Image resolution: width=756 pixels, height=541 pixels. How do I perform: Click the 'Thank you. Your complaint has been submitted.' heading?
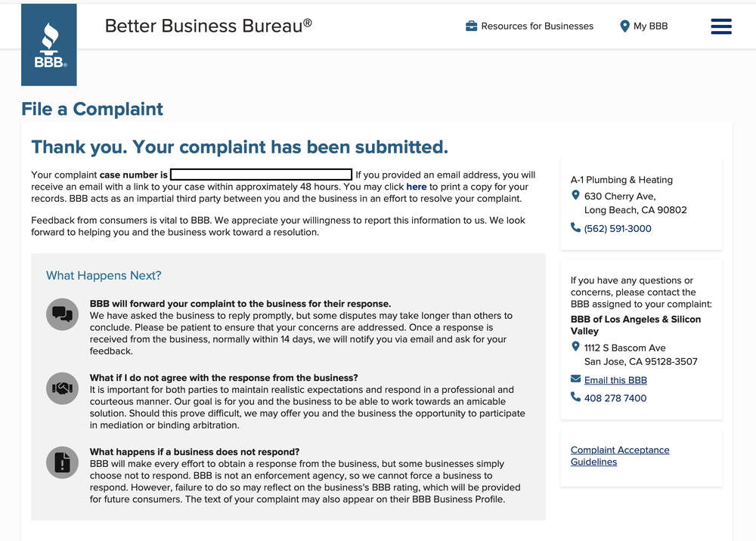click(x=240, y=147)
